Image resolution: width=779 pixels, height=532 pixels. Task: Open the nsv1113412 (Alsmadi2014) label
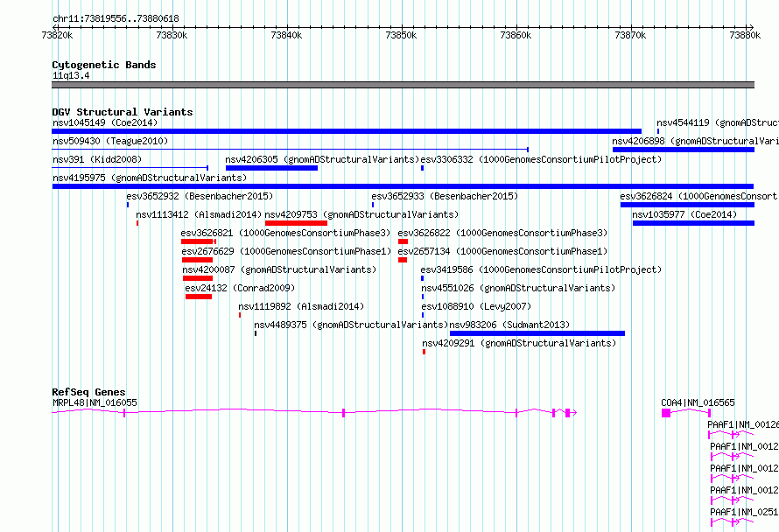click(199, 214)
